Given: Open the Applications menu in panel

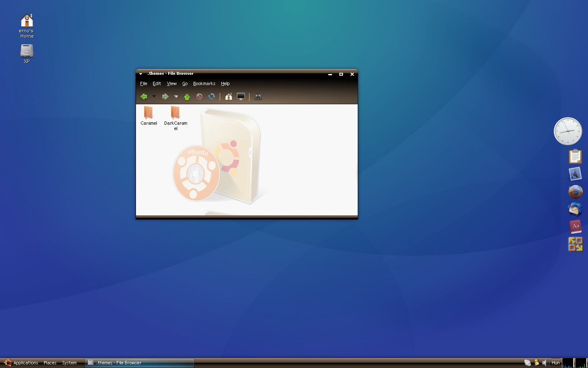Looking at the screenshot, I should pyautogui.click(x=21, y=363).
